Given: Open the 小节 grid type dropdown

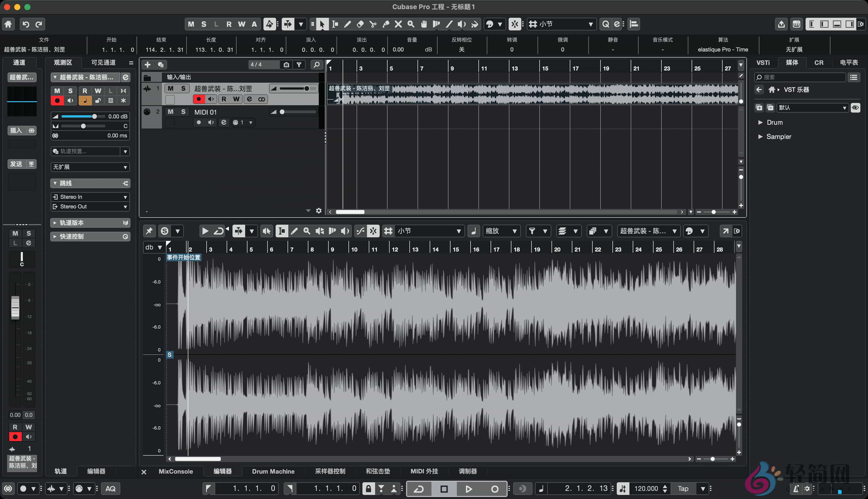Looking at the screenshot, I should click(561, 24).
